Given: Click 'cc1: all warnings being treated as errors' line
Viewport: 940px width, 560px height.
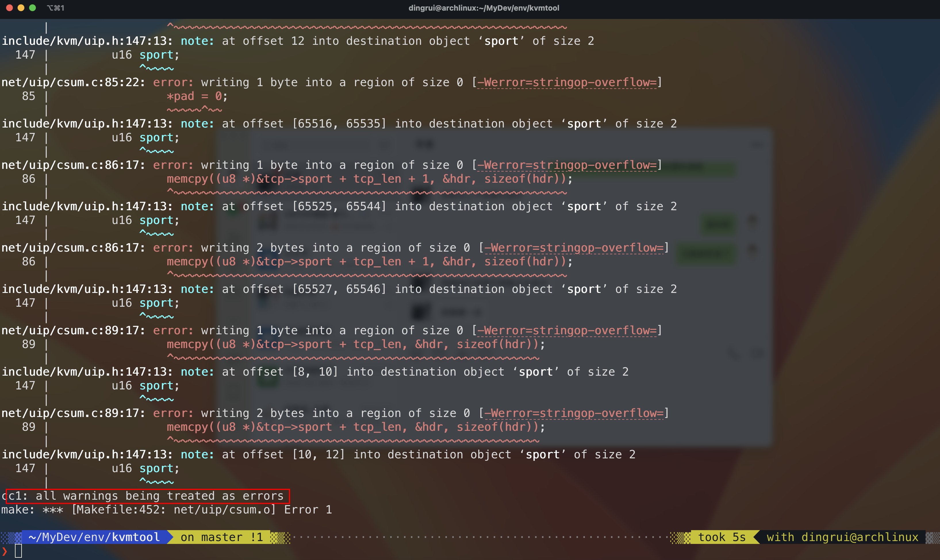Looking at the screenshot, I should tap(145, 495).
